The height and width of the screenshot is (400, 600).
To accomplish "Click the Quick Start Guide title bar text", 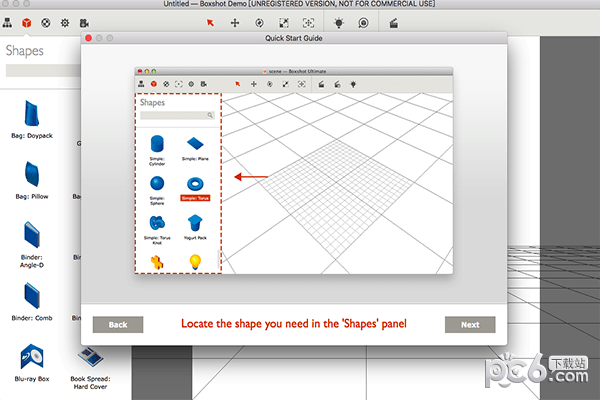I will click(x=294, y=38).
